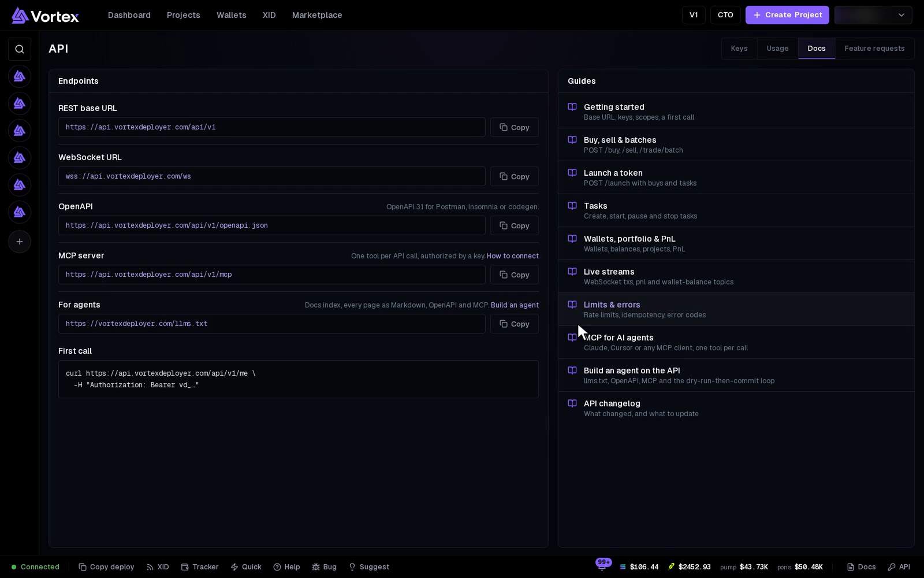Click the book icon beside Getting started
This screenshot has width=924, height=578.
pos(572,107)
